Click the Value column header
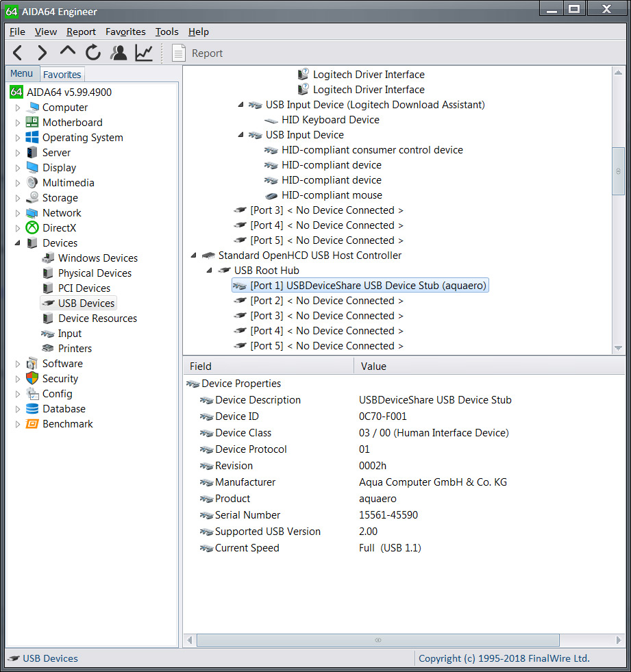The height and width of the screenshot is (672, 631). coord(373,366)
